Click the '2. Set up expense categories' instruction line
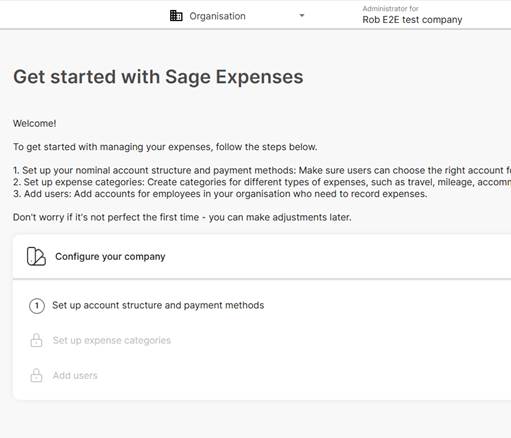The width and height of the screenshot is (511, 438). 262,182
